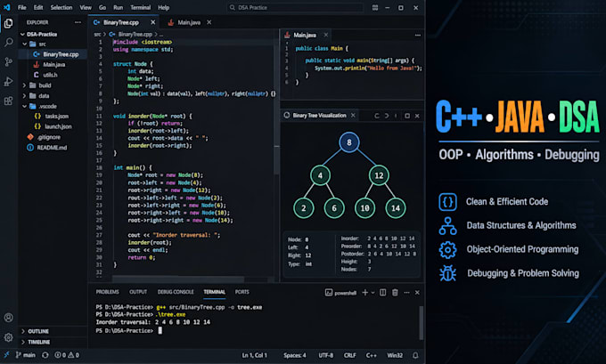Kill terminal with the trash icon
Image resolution: width=606 pixels, height=364 pixels.
point(395,293)
